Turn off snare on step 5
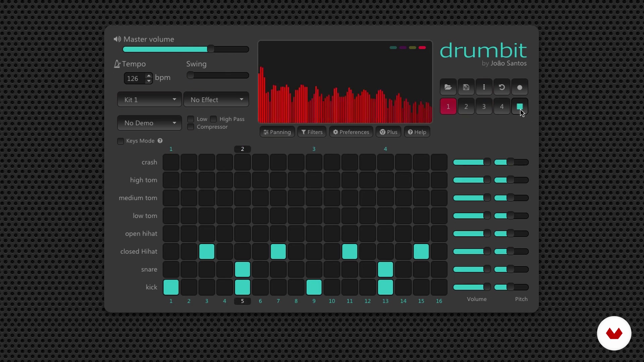The width and height of the screenshot is (644, 362). click(x=243, y=269)
